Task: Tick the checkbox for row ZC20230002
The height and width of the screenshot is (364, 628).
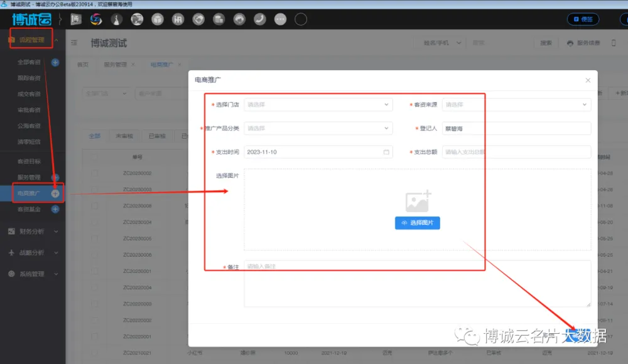Action: tap(95, 173)
